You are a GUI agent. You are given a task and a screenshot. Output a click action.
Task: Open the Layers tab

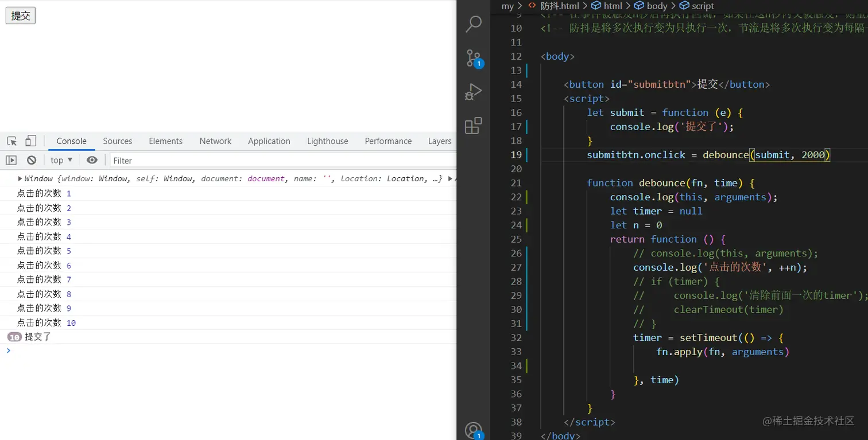[440, 141]
